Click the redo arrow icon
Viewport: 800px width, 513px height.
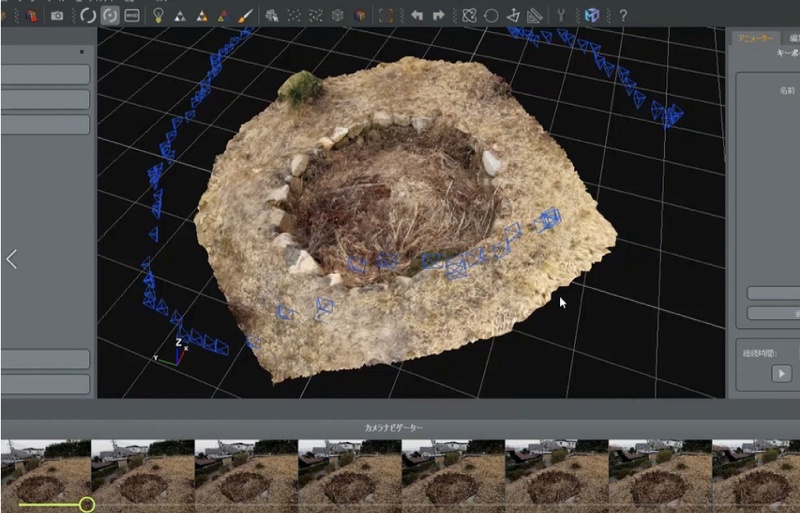click(438, 15)
